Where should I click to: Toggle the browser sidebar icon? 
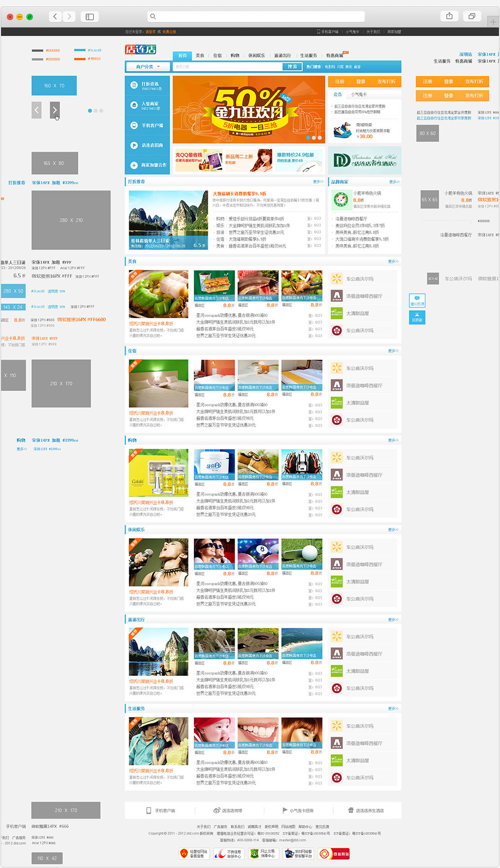click(90, 17)
